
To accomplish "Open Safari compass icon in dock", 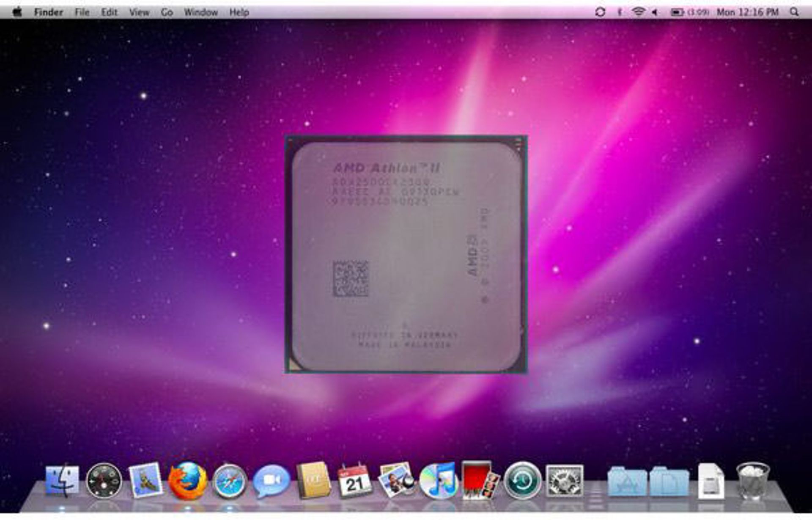I will (x=229, y=481).
